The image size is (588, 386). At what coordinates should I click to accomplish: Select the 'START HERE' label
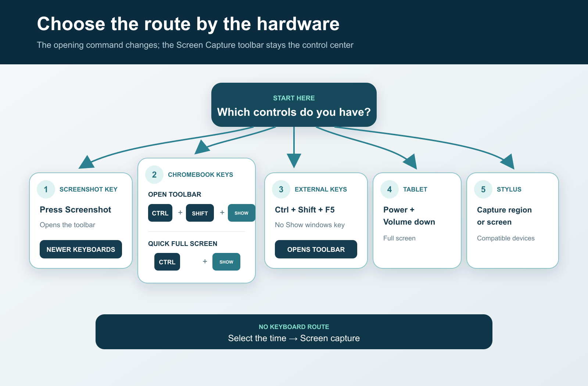(x=294, y=98)
